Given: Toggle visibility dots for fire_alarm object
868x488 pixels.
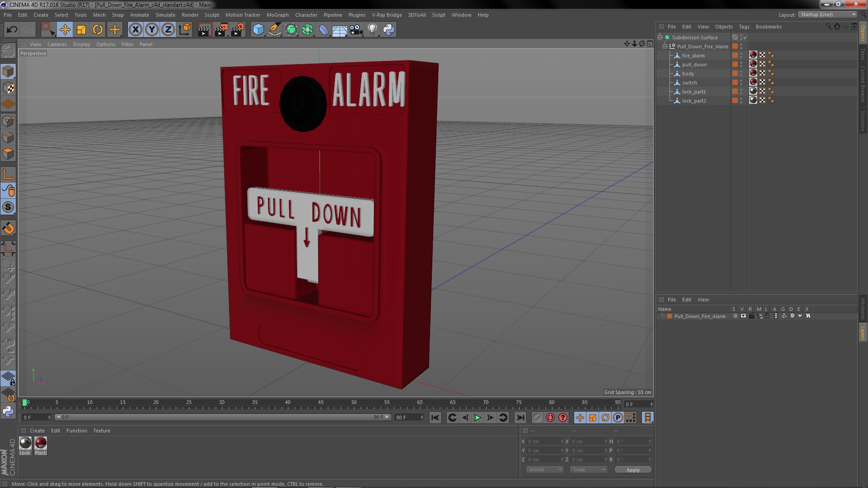Looking at the screenshot, I should click(x=741, y=56).
